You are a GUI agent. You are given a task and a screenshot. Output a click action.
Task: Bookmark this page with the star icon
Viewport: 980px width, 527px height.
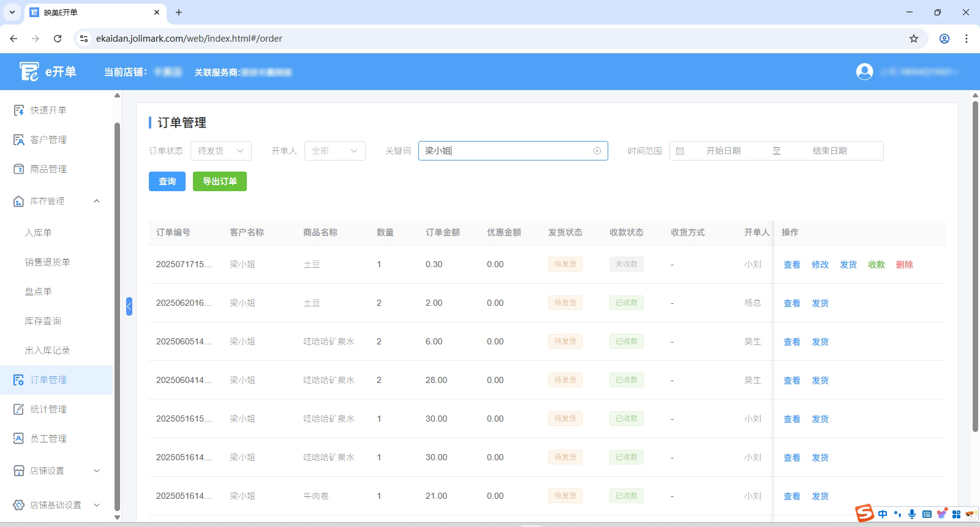914,39
